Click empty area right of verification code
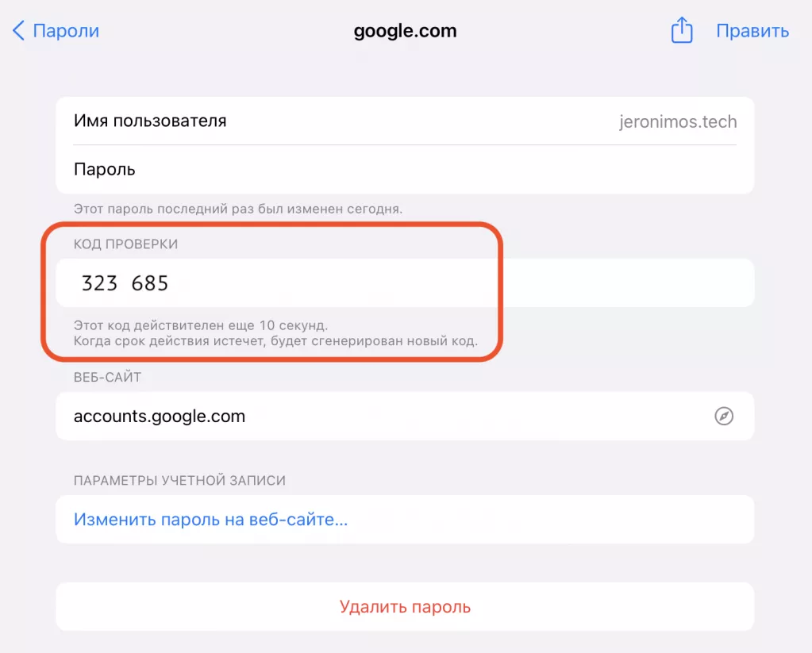 pos(619,283)
